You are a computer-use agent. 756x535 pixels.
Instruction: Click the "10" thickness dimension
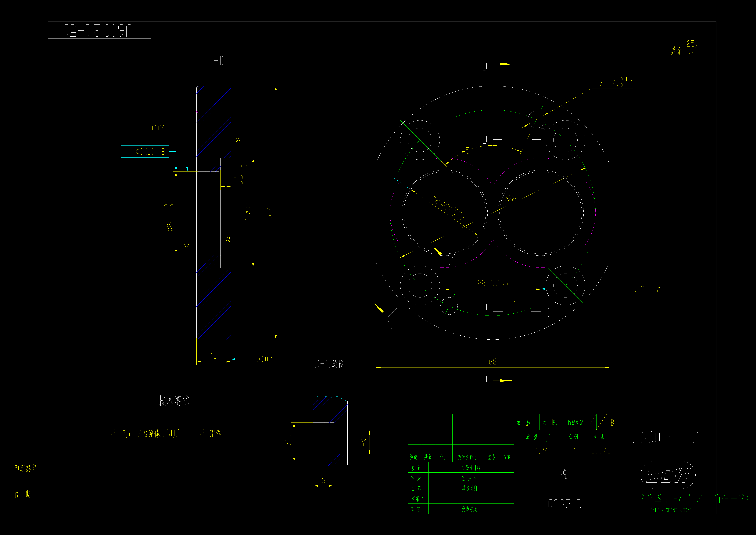tap(214, 356)
